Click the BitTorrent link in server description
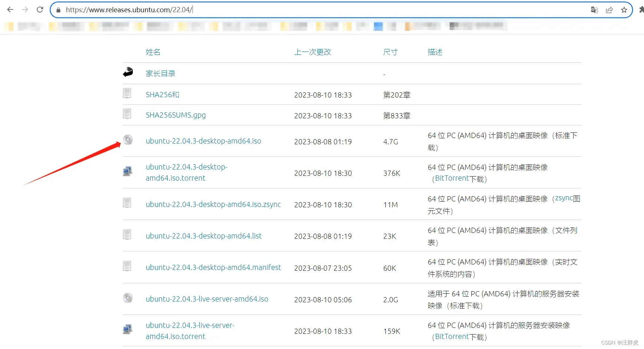Image resolution: width=644 pixels, height=349 pixels. [x=452, y=336]
